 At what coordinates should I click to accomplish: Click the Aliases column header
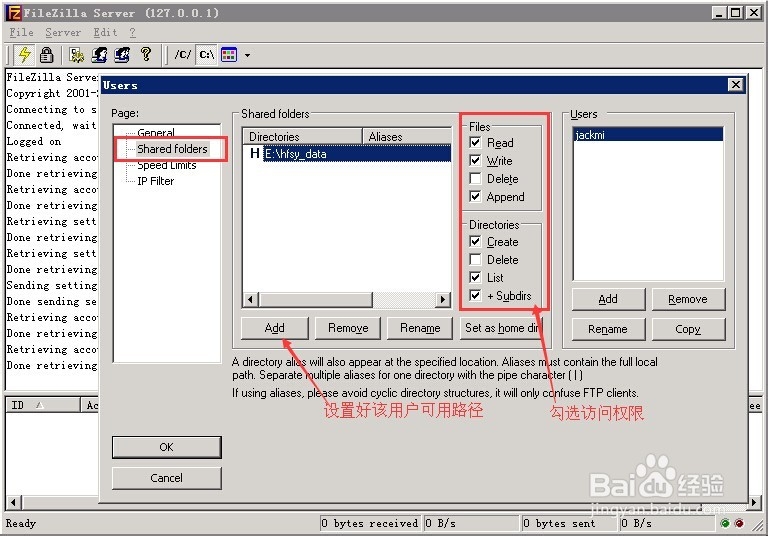pos(407,137)
